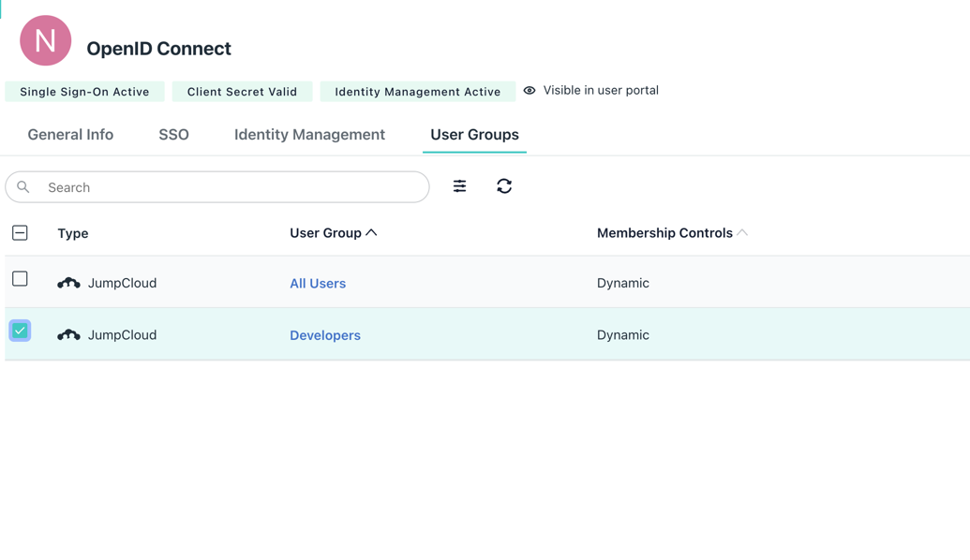Viewport: 970px width, 560px height.
Task: Open the SSO tab
Action: pos(173,134)
